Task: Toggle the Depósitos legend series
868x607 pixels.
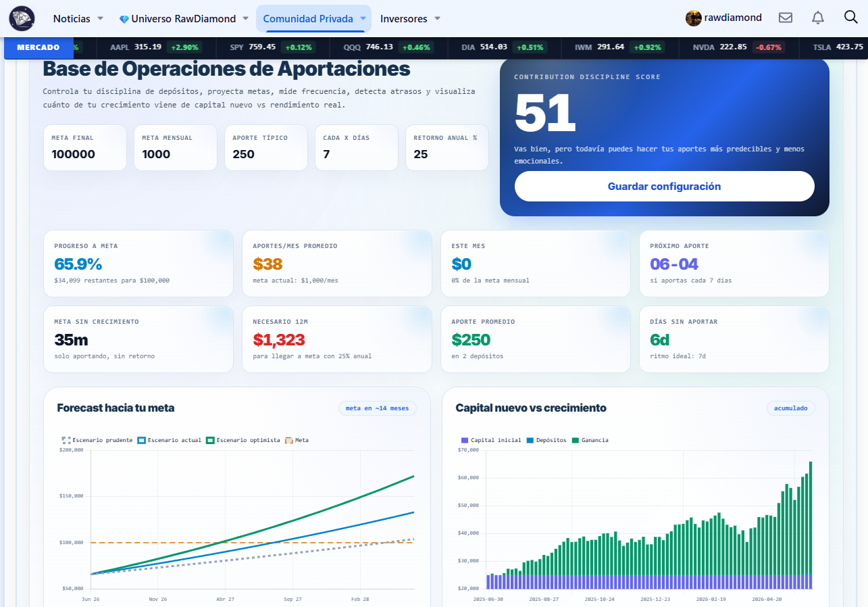Action: click(546, 440)
